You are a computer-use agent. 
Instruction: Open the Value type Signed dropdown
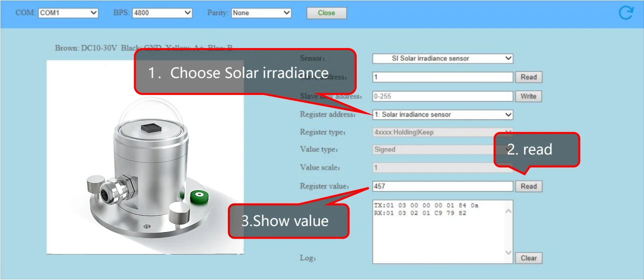(443, 149)
